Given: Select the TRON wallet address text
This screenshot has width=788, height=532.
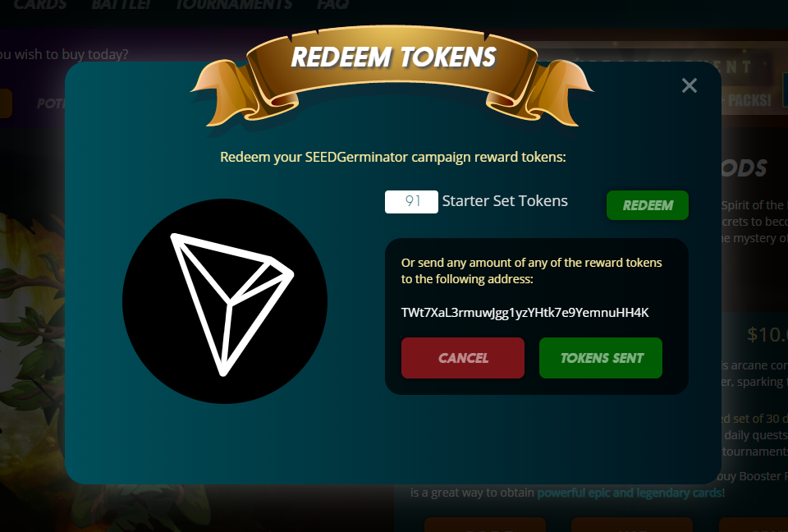Looking at the screenshot, I should pyautogui.click(x=525, y=312).
